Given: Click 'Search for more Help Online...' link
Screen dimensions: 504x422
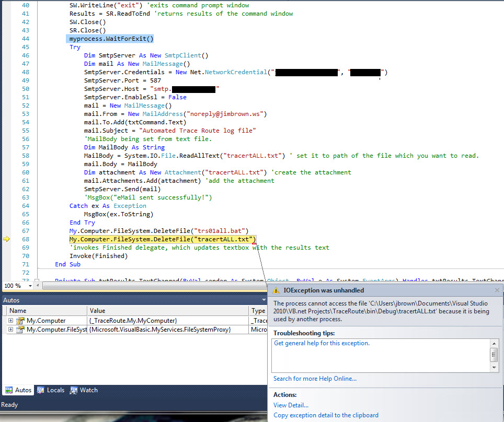Looking at the screenshot, I should point(315,379).
